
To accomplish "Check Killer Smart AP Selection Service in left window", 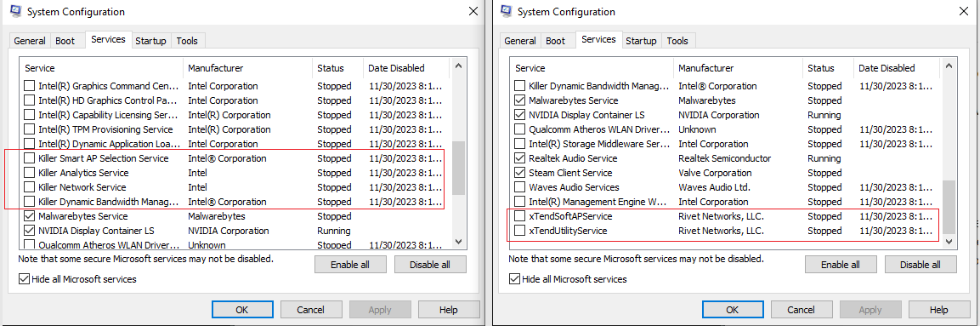I will pyautogui.click(x=30, y=158).
